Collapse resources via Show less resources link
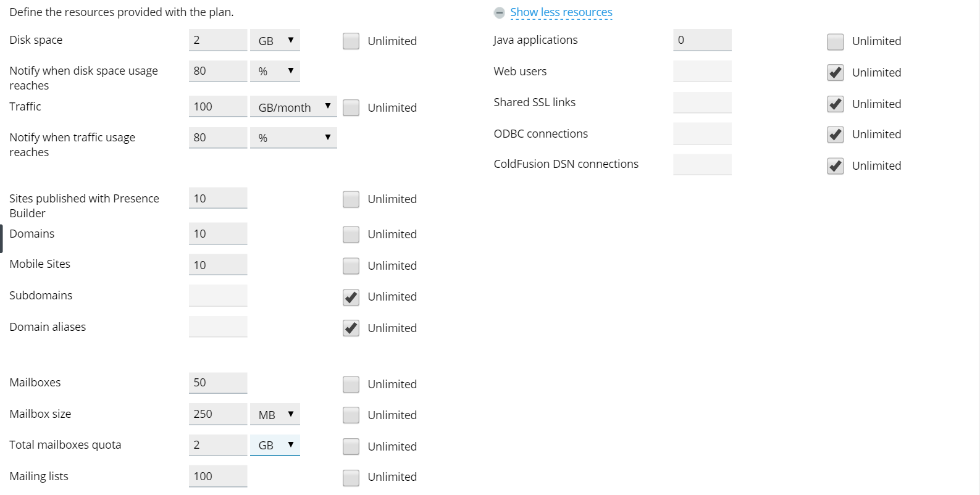Viewport: 980px width, 495px height. coord(561,12)
